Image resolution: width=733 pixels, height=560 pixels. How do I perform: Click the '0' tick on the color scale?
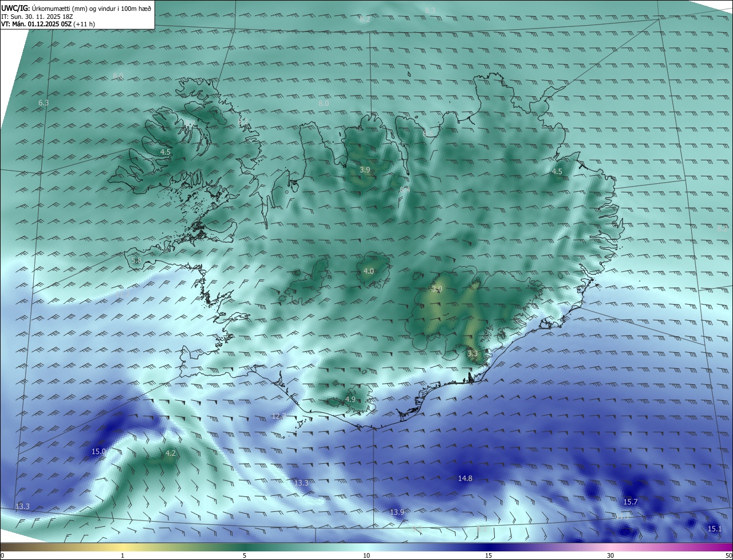point(2,555)
